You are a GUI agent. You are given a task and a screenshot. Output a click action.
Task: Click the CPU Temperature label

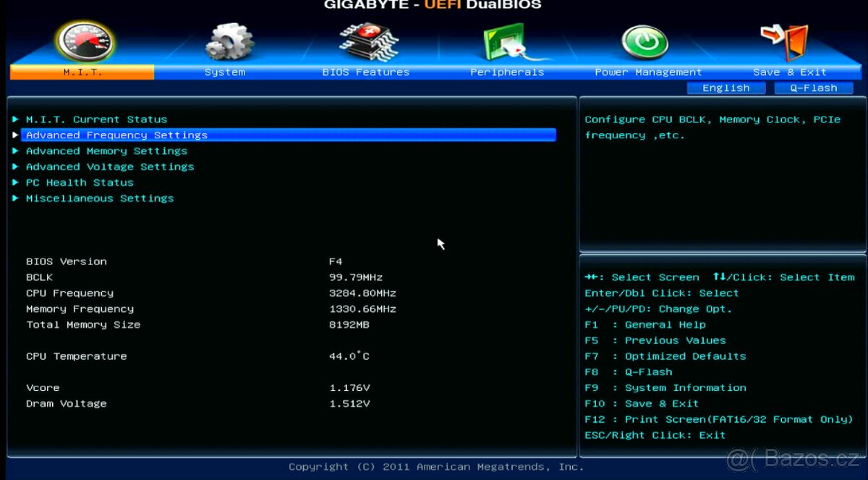tap(76, 356)
